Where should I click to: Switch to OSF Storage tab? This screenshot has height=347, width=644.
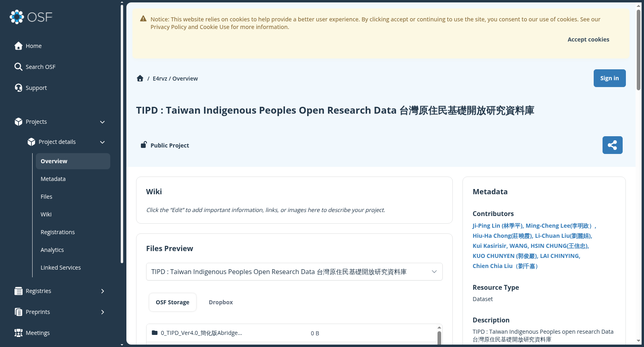click(173, 302)
